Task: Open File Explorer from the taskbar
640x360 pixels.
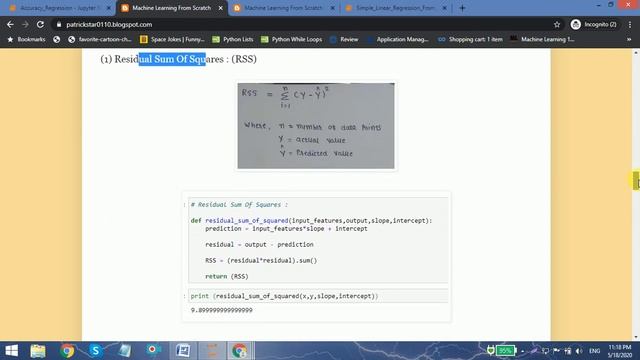Action: coord(38,351)
